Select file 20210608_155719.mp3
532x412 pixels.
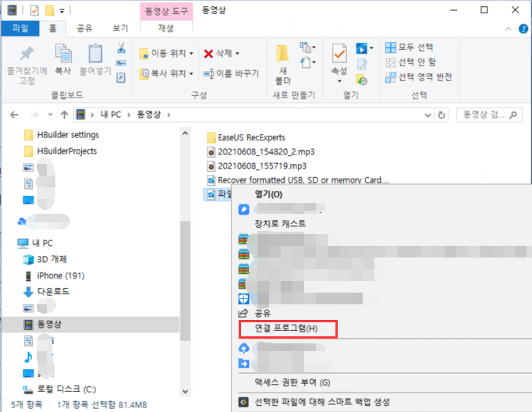257,166
